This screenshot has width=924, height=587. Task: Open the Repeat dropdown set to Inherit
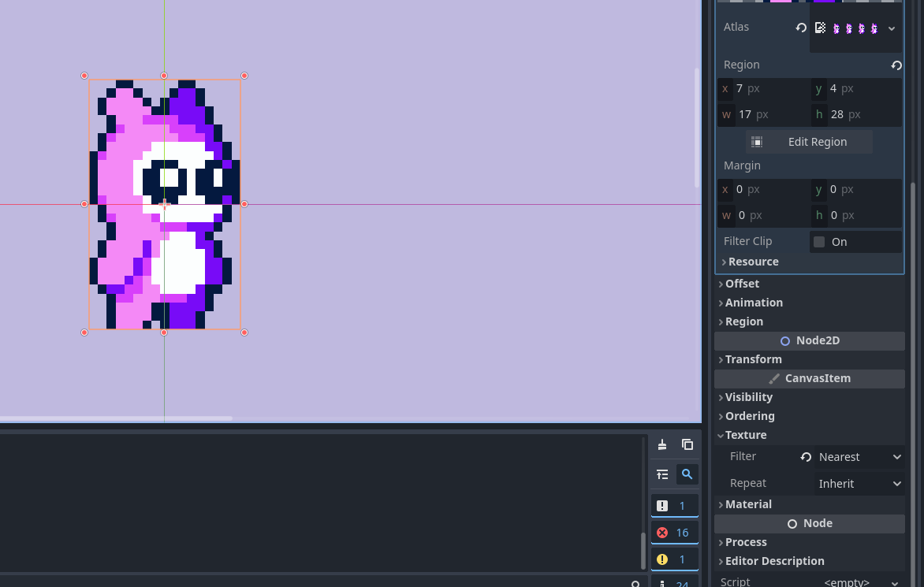pyautogui.click(x=859, y=483)
